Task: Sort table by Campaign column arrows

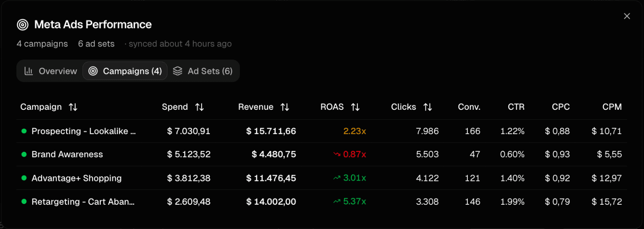Action: click(x=73, y=107)
